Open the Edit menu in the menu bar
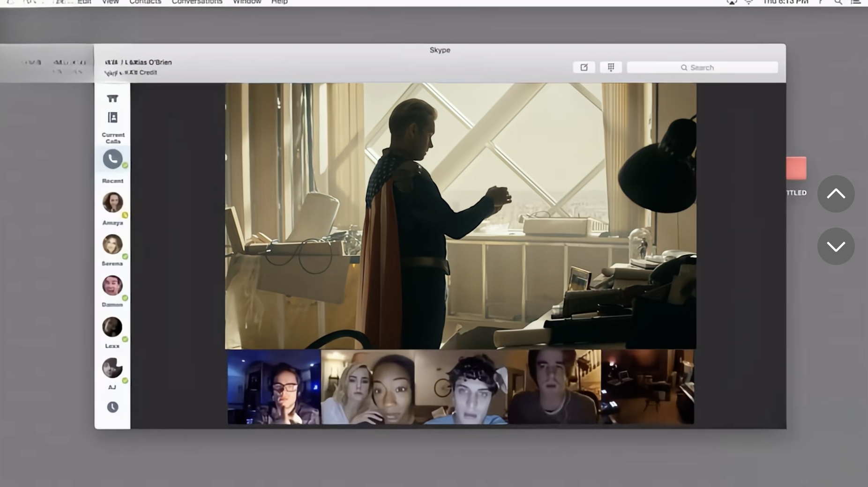This screenshot has width=868, height=487. [84, 2]
